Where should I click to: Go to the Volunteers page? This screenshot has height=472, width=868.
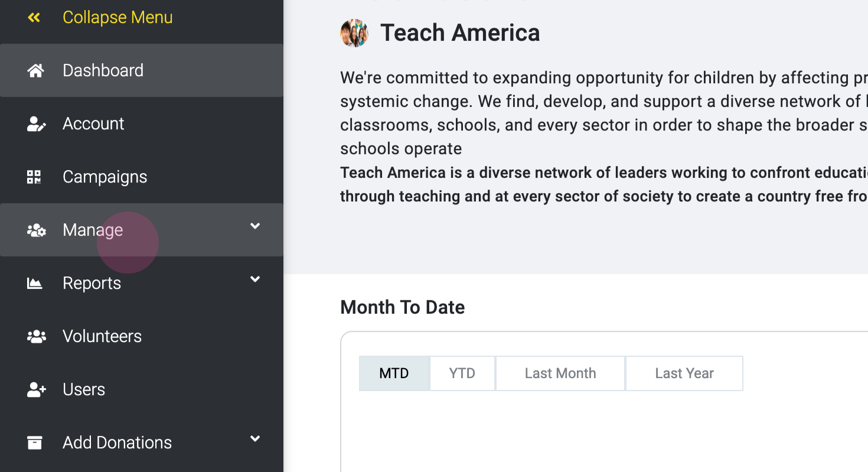pos(102,336)
